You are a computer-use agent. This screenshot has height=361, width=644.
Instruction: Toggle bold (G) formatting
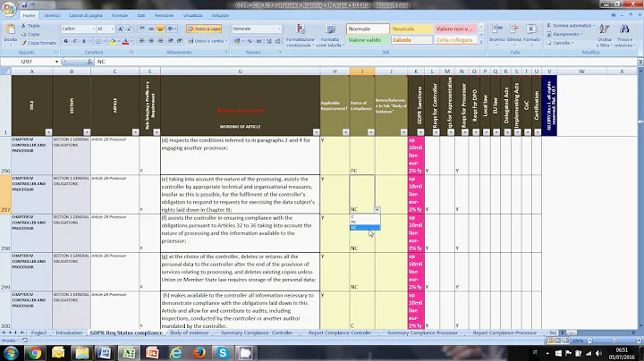[x=65, y=41]
